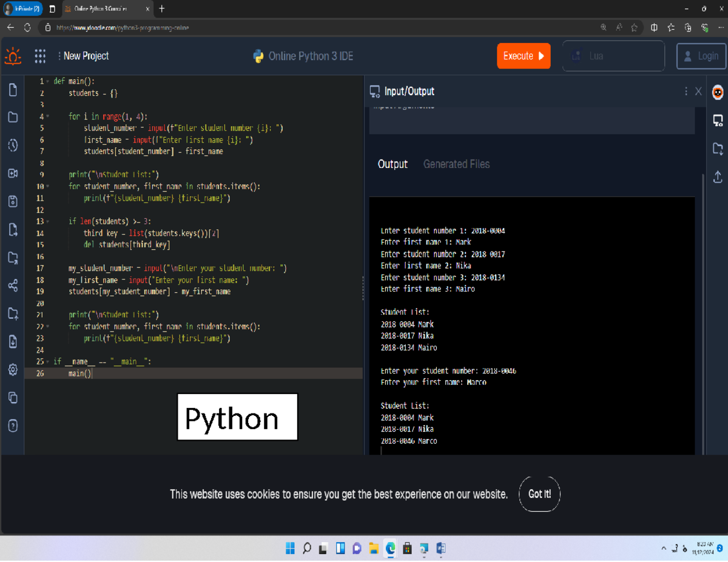Screen dimensions: 728x562
Task: Open sidebar help icon
Action: [12, 426]
